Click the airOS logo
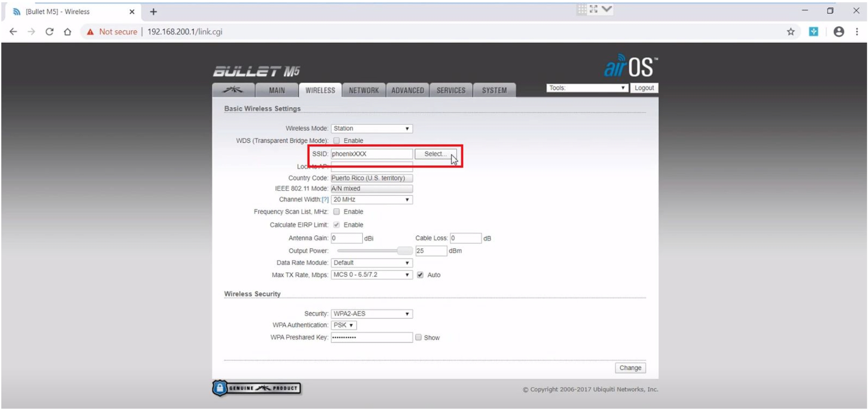 click(631, 66)
